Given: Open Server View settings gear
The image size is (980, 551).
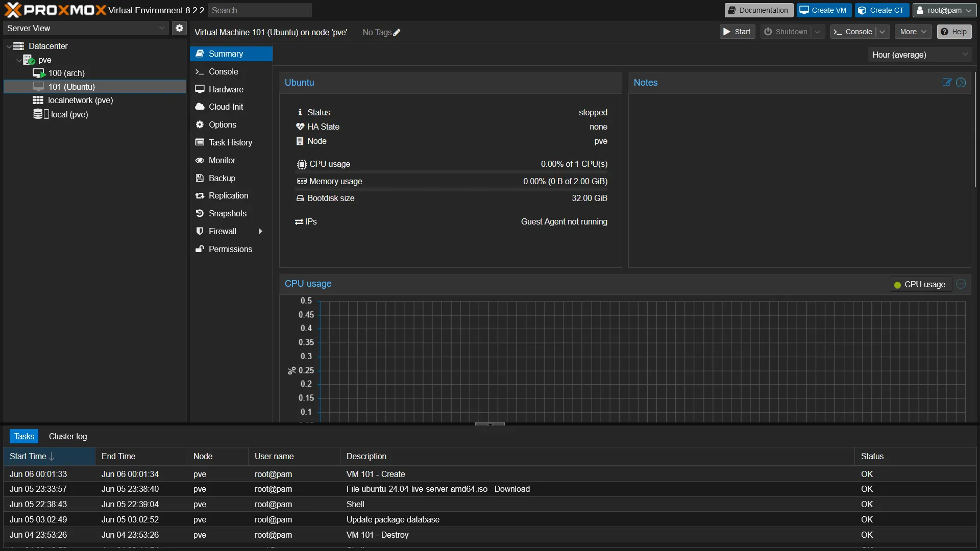Looking at the screenshot, I should pos(179,28).
